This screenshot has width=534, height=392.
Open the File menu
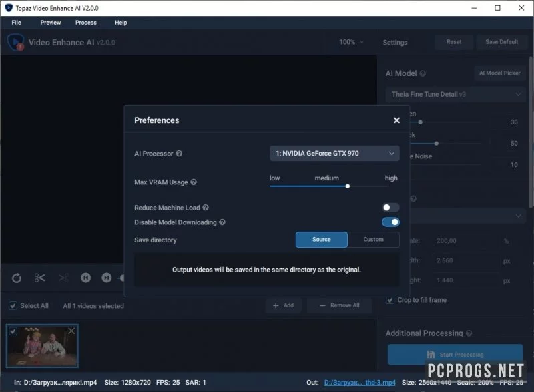tap(16, 23)
